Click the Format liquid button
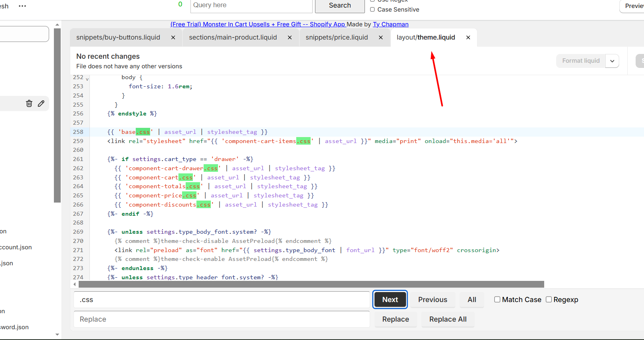This screenshot has height=340, width=644. pos(581,61)
